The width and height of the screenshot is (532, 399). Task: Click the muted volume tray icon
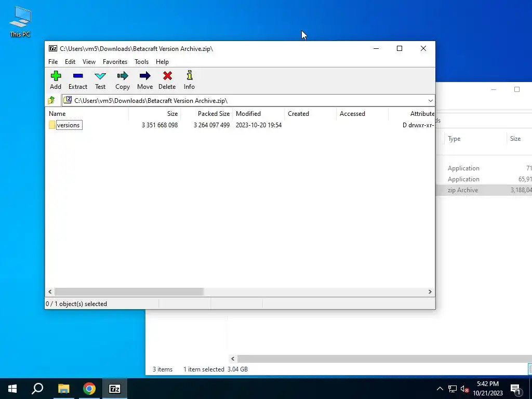pyautogui.click(x=464, y=389)
